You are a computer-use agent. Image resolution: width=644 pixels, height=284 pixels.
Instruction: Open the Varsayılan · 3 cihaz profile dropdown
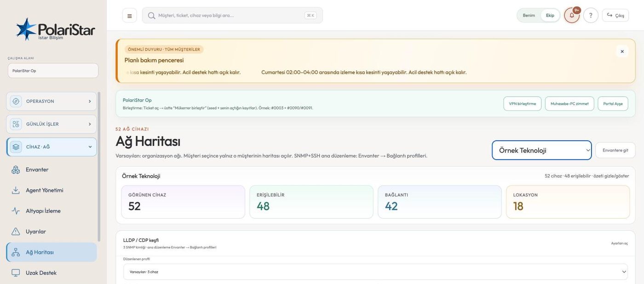[x=375, y=272]
